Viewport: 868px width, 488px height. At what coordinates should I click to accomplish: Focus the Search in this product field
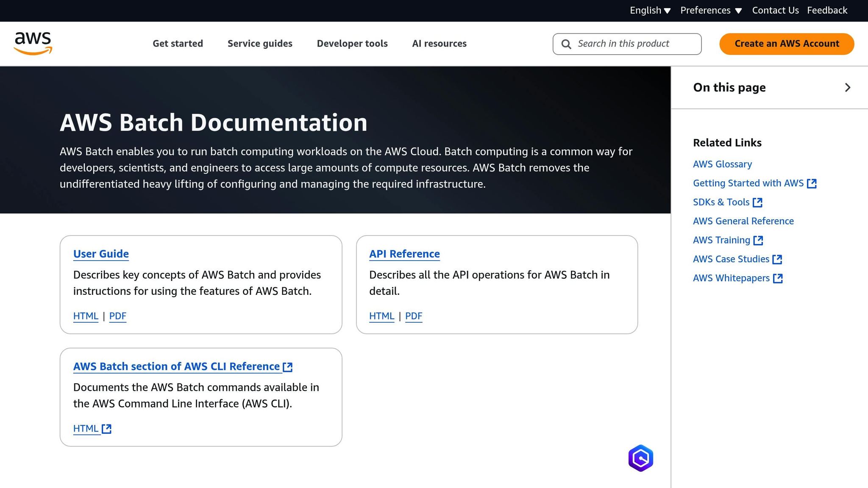point(627,44)
